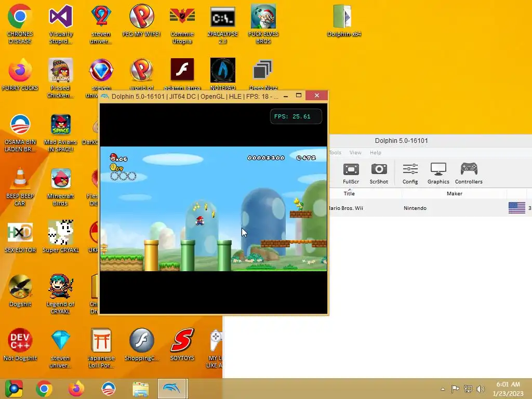Select the SOYTOYS desktop icon
The image size is (532, 399).
click(182, 344)
